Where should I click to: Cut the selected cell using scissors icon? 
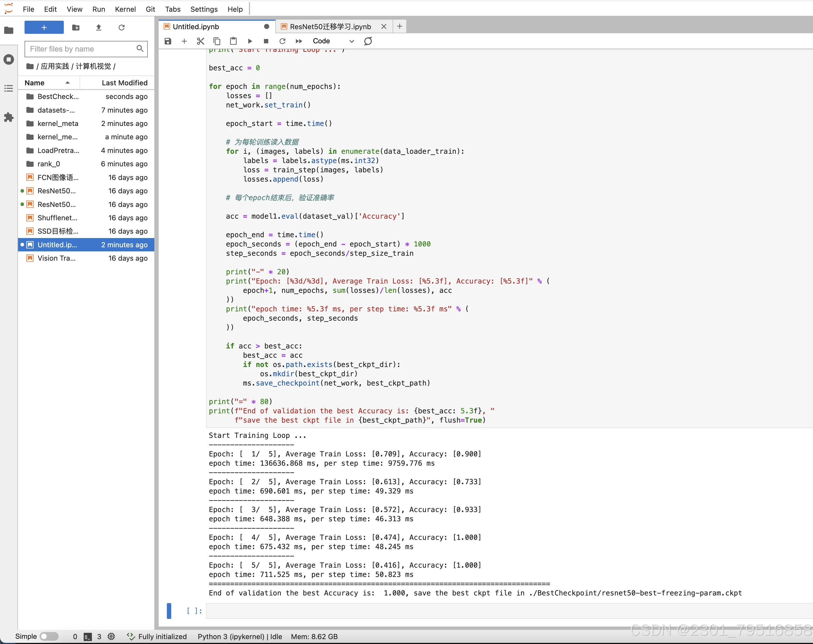[200, 41]
